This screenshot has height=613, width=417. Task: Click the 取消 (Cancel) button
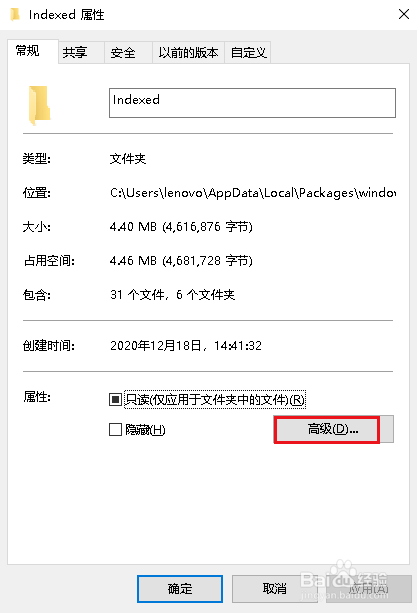click(x=275, y=588)
